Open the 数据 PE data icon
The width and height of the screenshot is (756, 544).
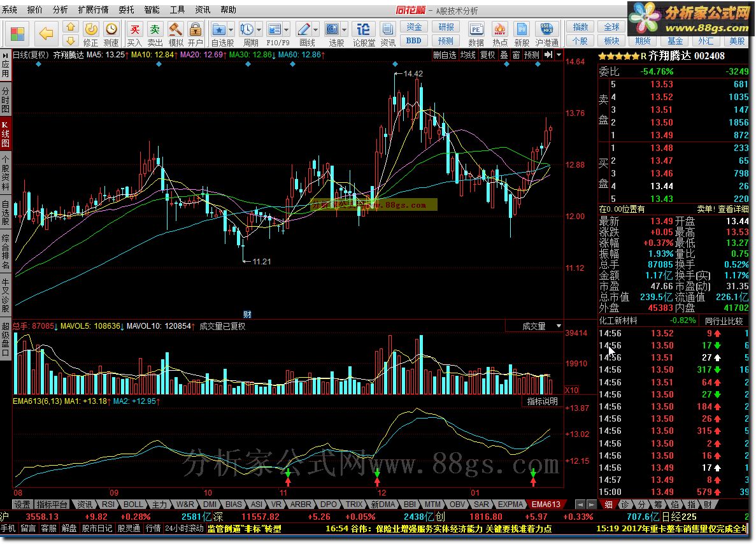[x=476, y=34]
